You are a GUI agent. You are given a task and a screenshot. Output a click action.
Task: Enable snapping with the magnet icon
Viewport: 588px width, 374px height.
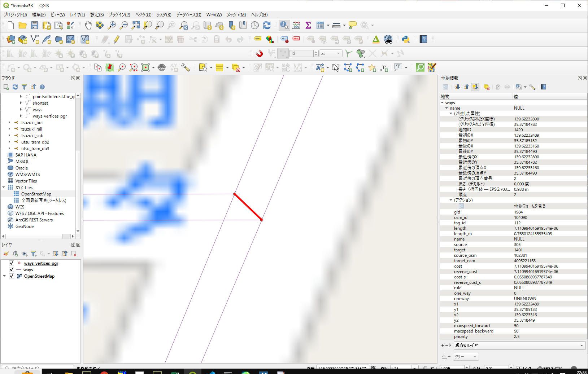(x=259, y=54)
